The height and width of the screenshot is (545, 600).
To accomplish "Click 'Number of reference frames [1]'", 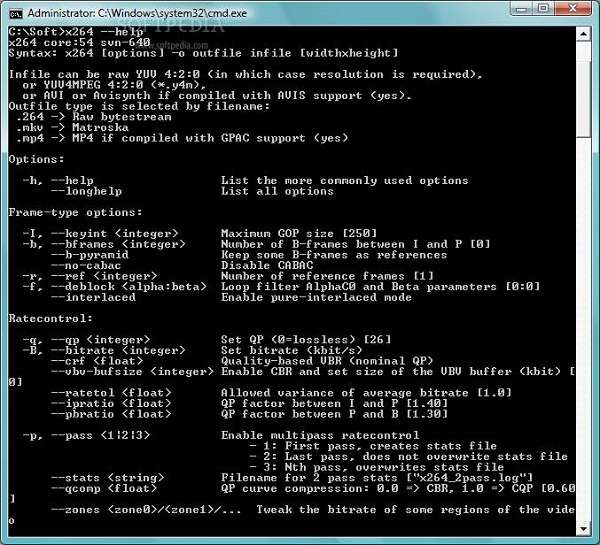I will click(327, 276).
